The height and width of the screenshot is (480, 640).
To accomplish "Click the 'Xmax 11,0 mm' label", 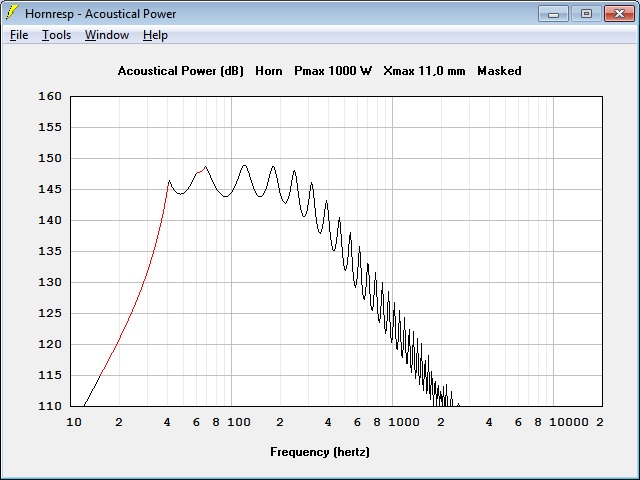I will pos(424,71).
